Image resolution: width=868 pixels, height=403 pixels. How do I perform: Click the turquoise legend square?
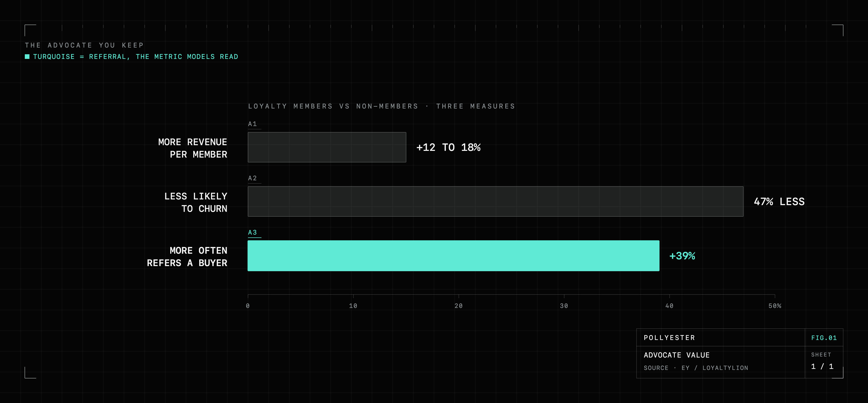tap(27, 57)
